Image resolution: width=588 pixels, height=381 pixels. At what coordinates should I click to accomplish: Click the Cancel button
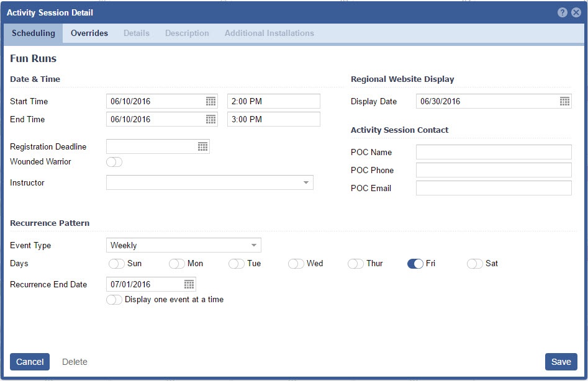click(x=30, y=362)
